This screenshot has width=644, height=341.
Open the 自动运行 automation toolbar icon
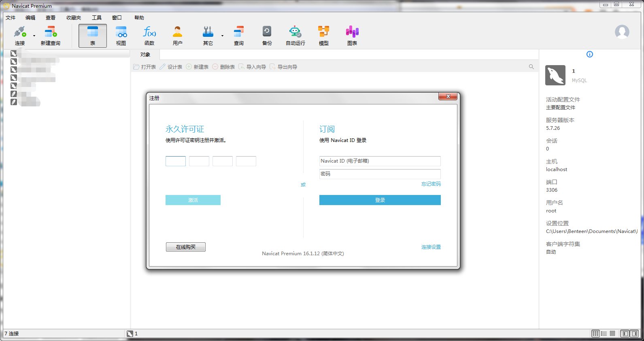click(295, 36)
